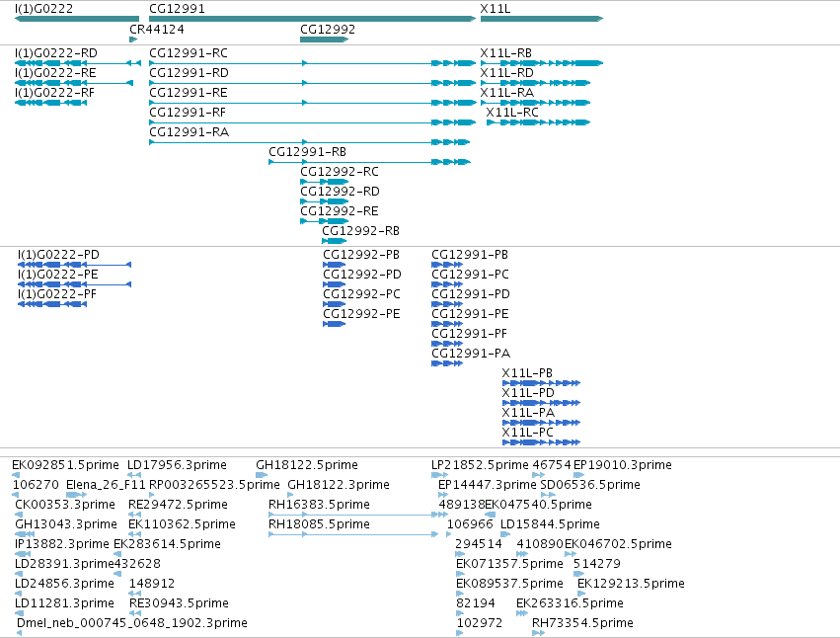Click the CG12992 gene span bar
This screenshot has height=638, width=840.
point(324,40)
